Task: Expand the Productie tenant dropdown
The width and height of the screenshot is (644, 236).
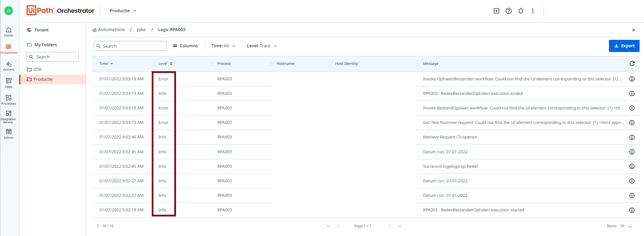Action: [123, 11]
